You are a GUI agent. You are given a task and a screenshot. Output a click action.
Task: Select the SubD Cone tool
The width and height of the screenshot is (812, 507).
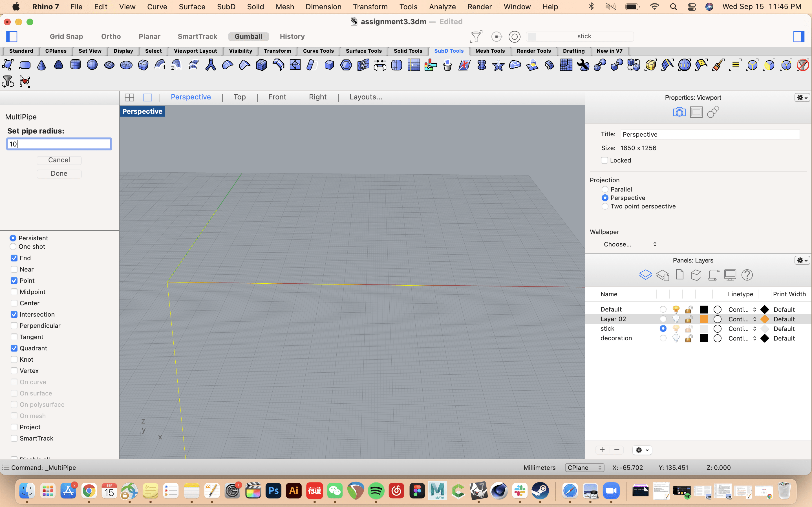pyautogui.click(x=42, y=65)
